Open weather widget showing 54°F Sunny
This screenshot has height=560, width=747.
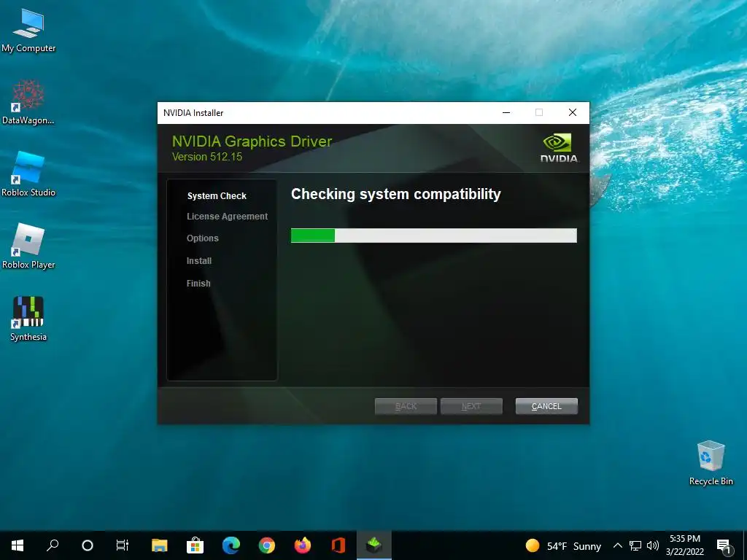(563, 545)
